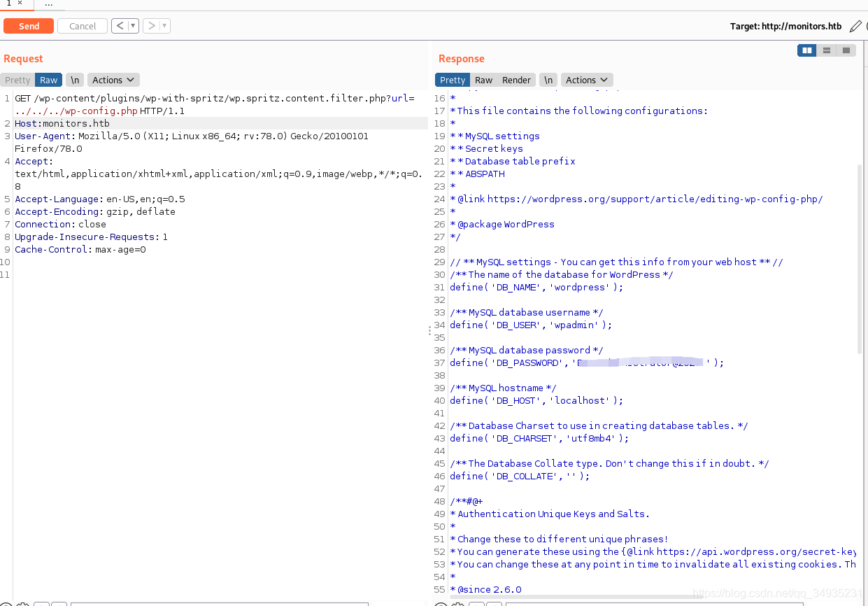This screenshot has width=868, height=606.
Task: Open the back history dropdown arrow
Action: (x=133, y=26)
